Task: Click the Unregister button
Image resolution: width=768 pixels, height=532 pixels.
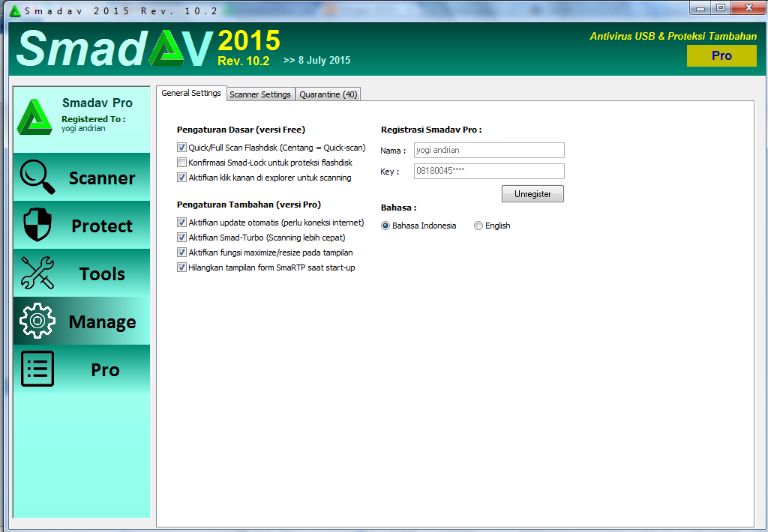Action: [x=533, y=194]
